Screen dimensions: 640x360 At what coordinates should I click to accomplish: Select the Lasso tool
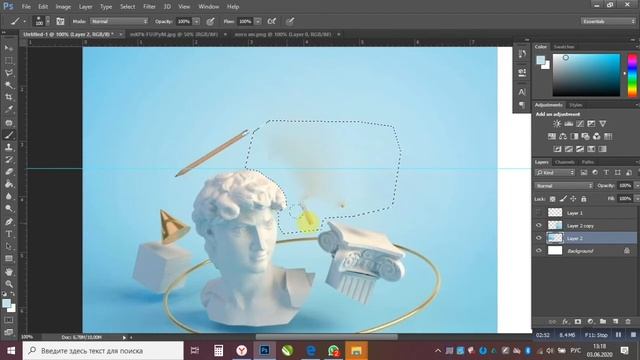pos(9,73)
